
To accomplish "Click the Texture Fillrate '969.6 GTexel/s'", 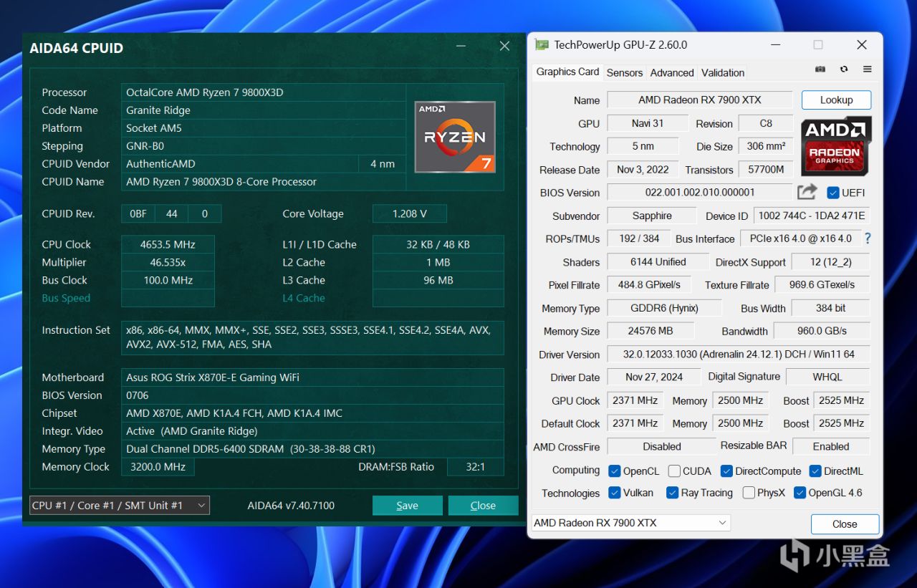I will tap(821, 284).
